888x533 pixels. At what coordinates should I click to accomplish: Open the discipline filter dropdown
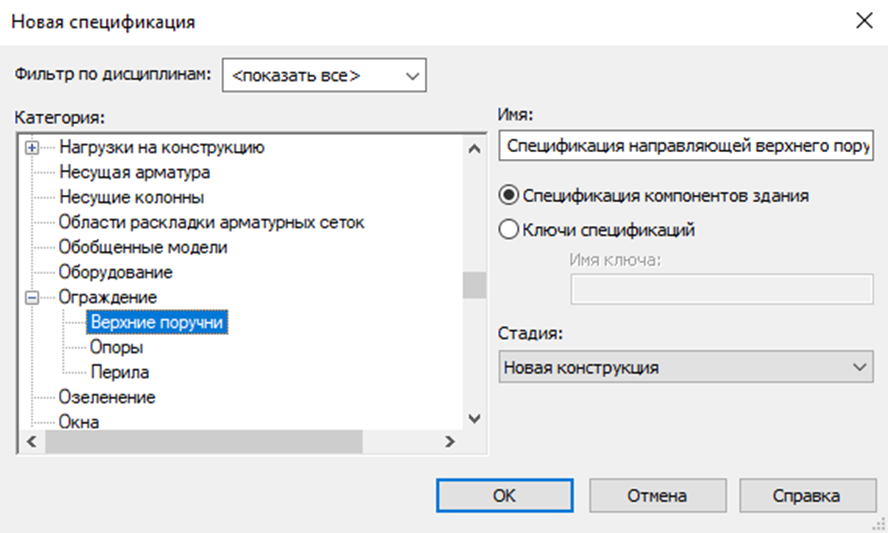click(x=324, y=75)
